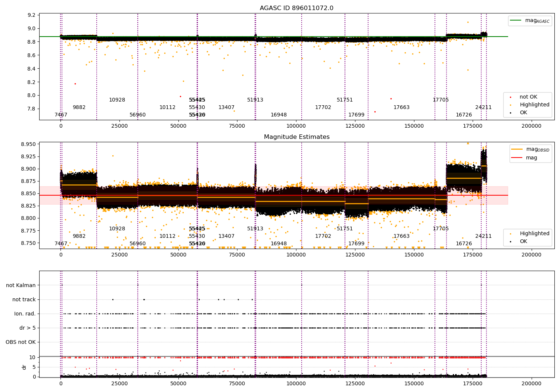Click the 'not Kalman' y-axis label

click(21, 286)
